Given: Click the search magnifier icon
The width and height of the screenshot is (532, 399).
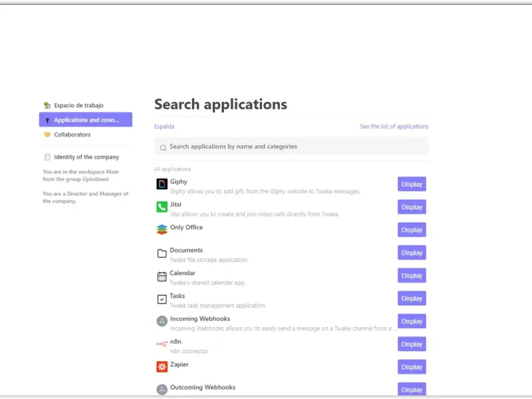Looking at the screenshot, I should click(x=163, y=147).
